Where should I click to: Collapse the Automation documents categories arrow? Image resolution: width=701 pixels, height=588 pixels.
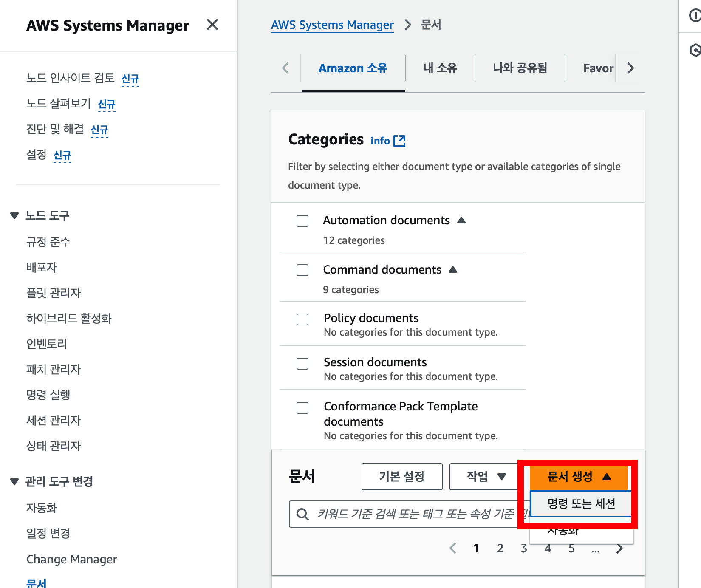461,220
